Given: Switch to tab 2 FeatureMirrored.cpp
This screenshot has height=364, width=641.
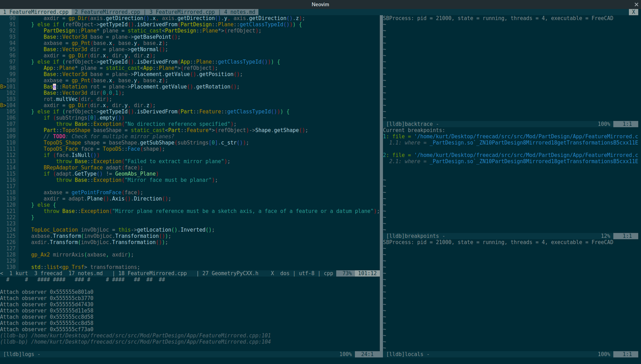Looking at the screenshot, I should 107,12.
